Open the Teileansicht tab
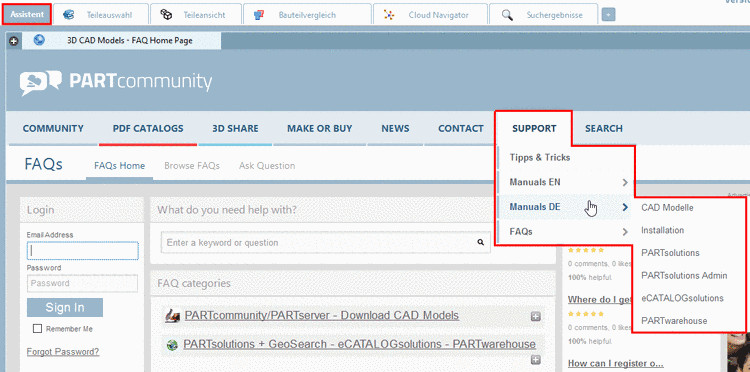 (x=196, y=14)
